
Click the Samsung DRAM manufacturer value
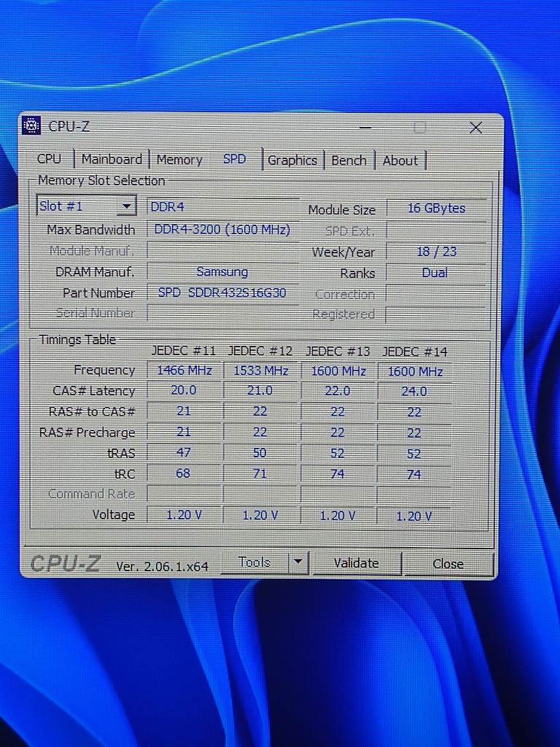[x=222, y=271]
